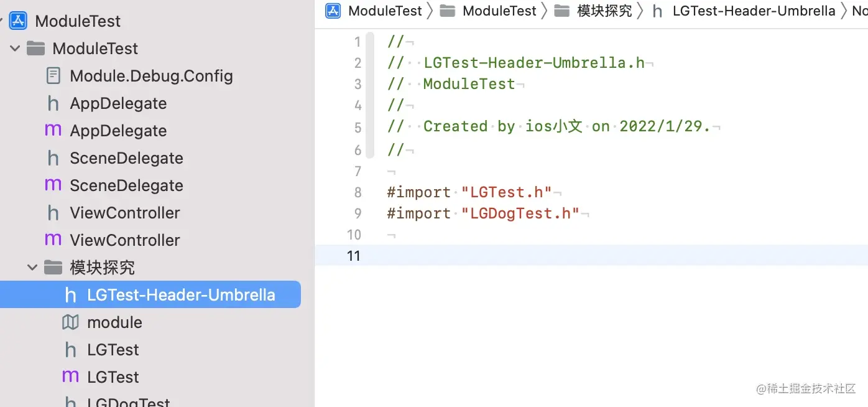Screen dimensions: 868x407
Task: Click the map icon beside module file
Action: tap(71, 322)
